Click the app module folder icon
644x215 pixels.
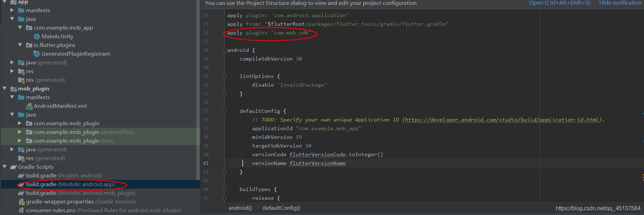point(14,2)
